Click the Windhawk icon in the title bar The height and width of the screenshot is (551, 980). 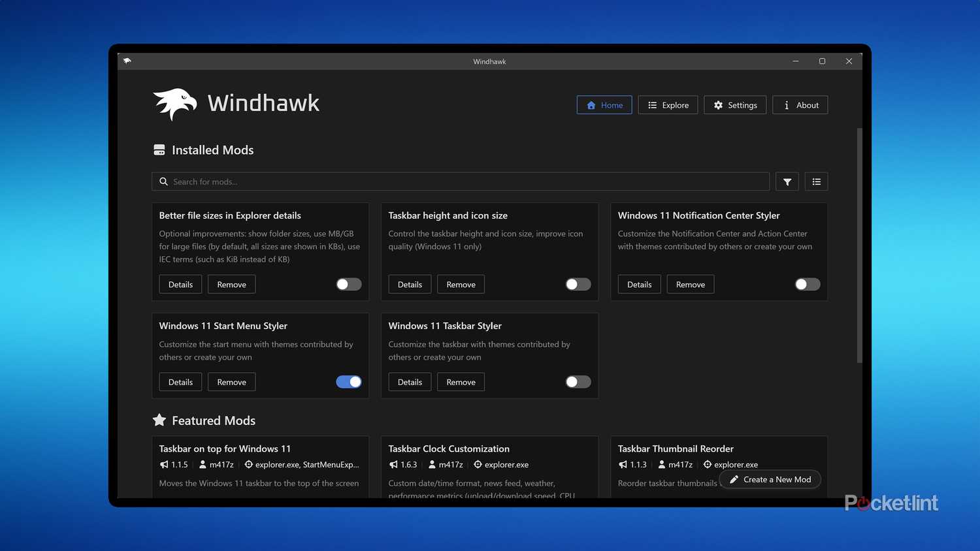[x=127, y=61]
